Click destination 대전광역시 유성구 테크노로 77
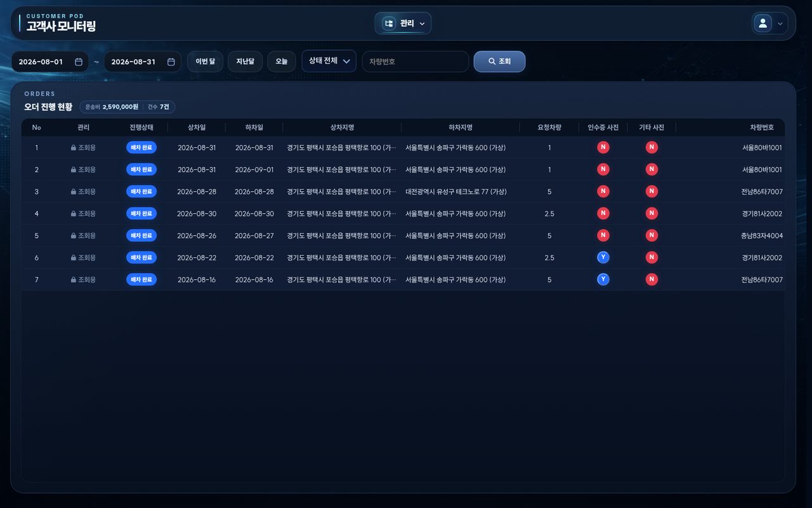Screen dimensions: 812x508 click(456, 192)
